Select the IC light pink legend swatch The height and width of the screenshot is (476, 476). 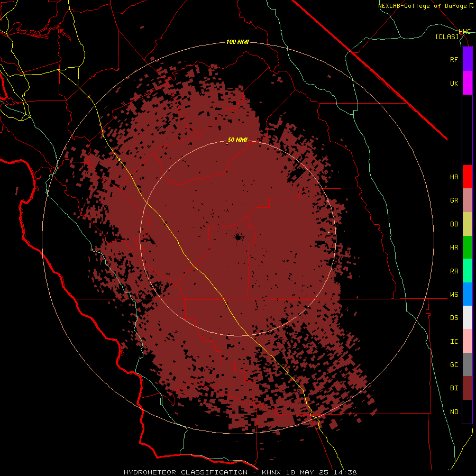point(467,341)
